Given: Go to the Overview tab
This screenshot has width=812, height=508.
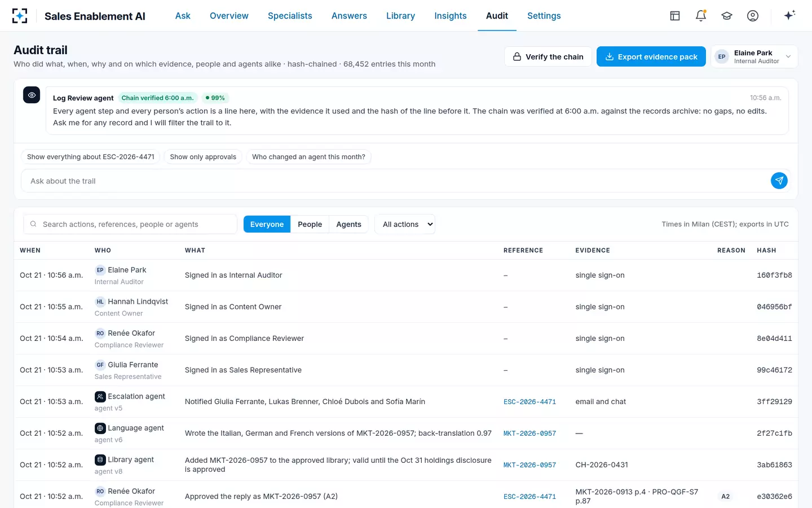Looking at the screenshot, I should 229,16.
